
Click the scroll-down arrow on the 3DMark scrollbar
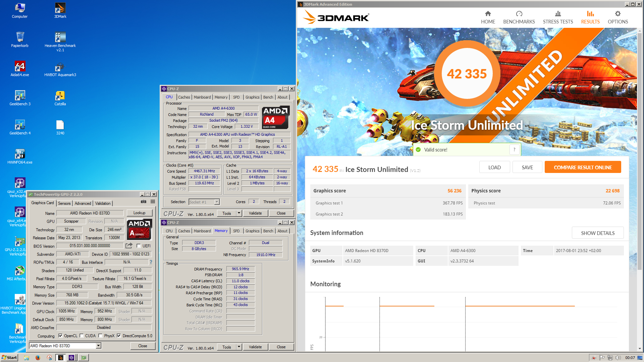click(640, 349)
